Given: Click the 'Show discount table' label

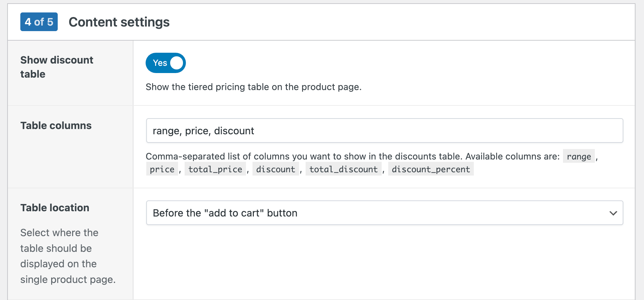Looking at the screenshot, I should (57, 67).
